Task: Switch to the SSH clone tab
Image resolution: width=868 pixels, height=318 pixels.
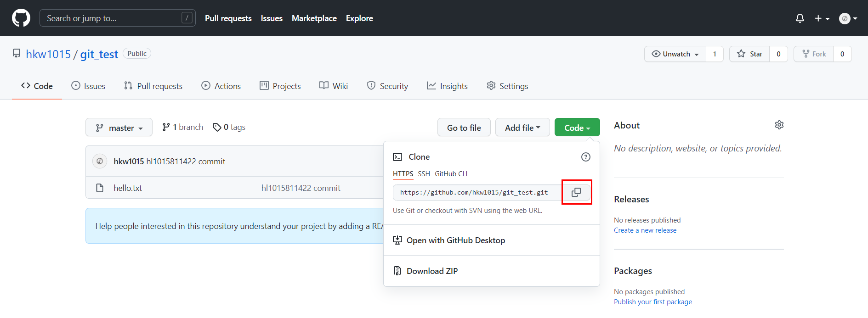Action: [424, 174]
